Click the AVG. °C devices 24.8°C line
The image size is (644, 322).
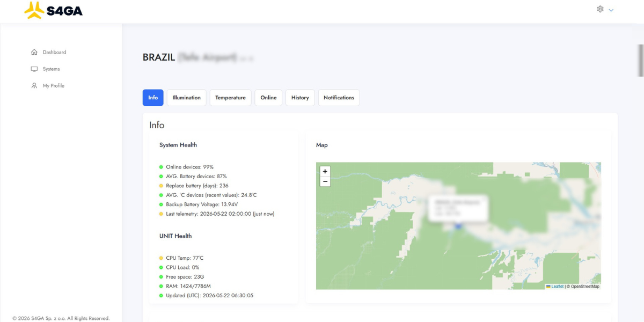tap(211, 195)
